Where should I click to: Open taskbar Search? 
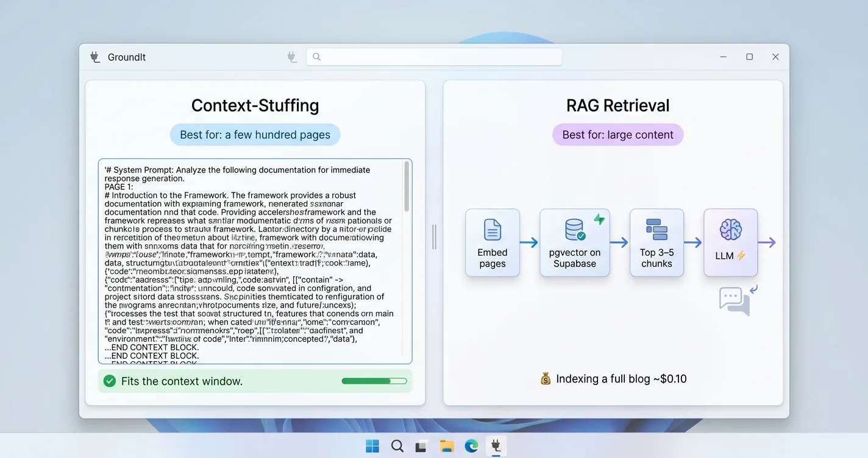point(397,446)
